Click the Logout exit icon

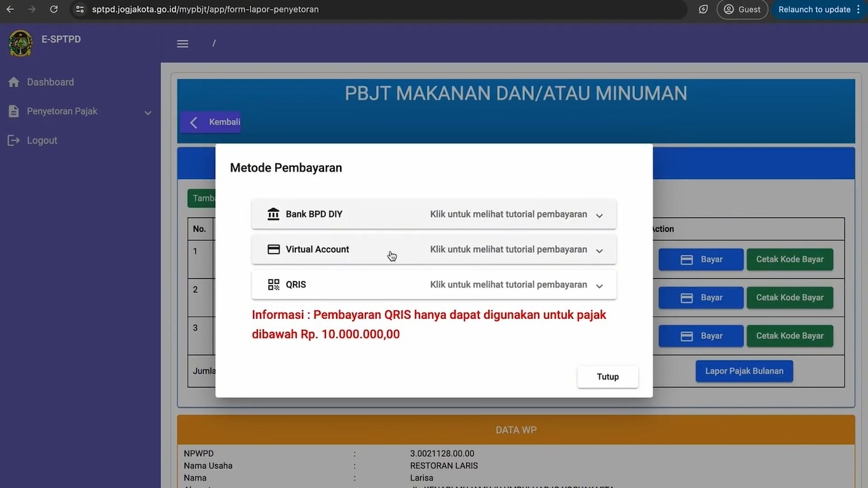13,140
